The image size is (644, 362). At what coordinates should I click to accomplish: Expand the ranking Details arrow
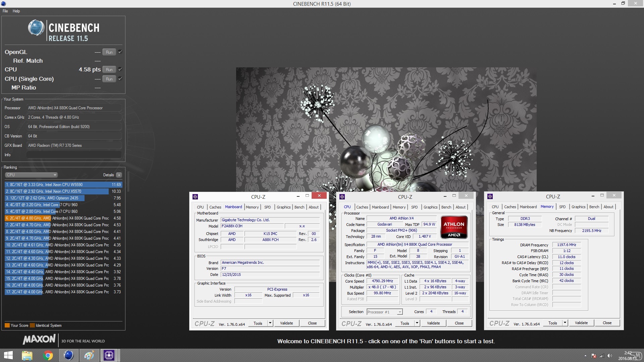pos(119,175)
